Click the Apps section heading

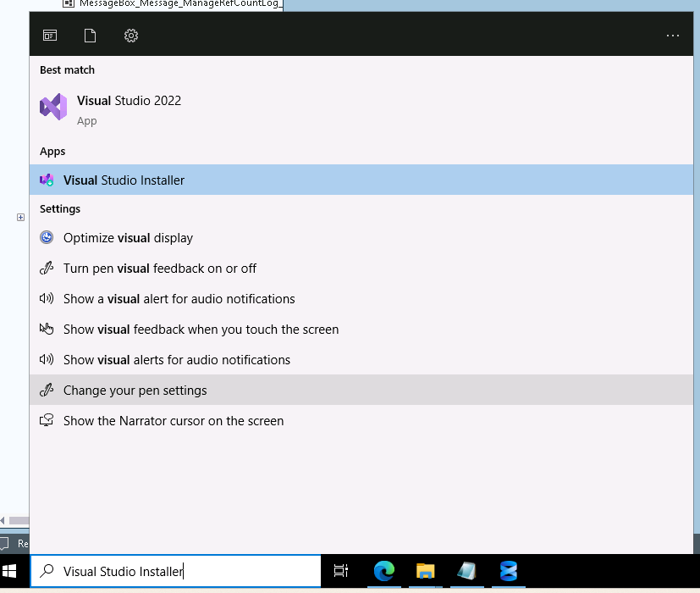[x=52, y=152]
